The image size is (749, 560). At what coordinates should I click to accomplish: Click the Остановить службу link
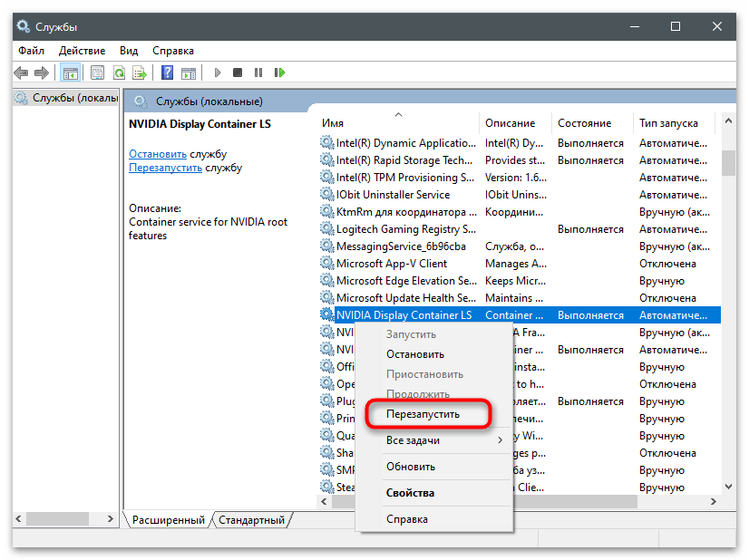pos(158,154)
